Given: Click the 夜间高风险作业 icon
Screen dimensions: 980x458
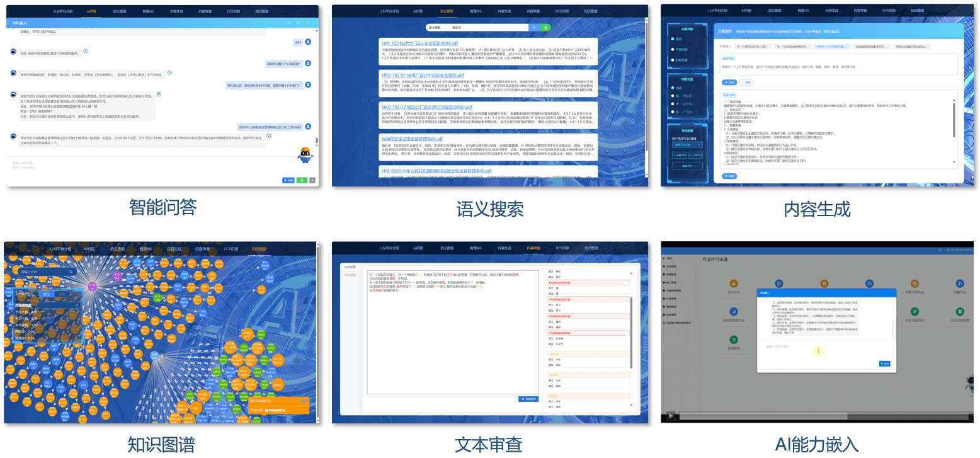Looking at the screenshot, I should (734, 312).
